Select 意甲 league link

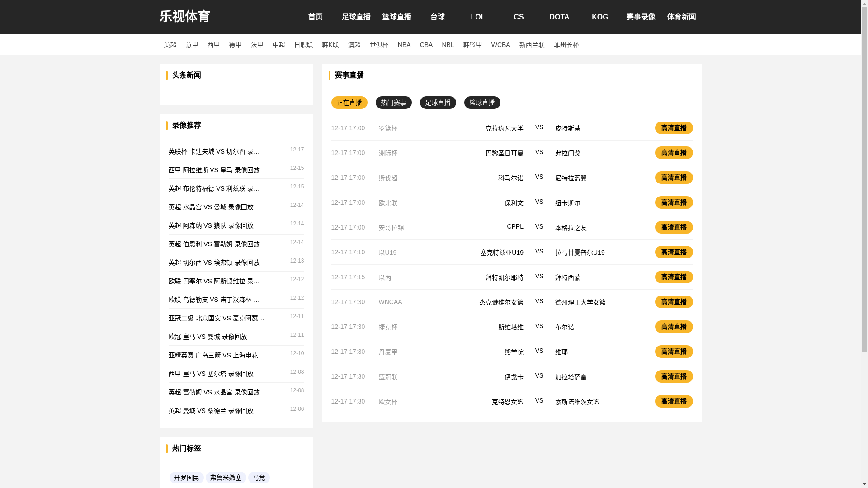(192, 45)
